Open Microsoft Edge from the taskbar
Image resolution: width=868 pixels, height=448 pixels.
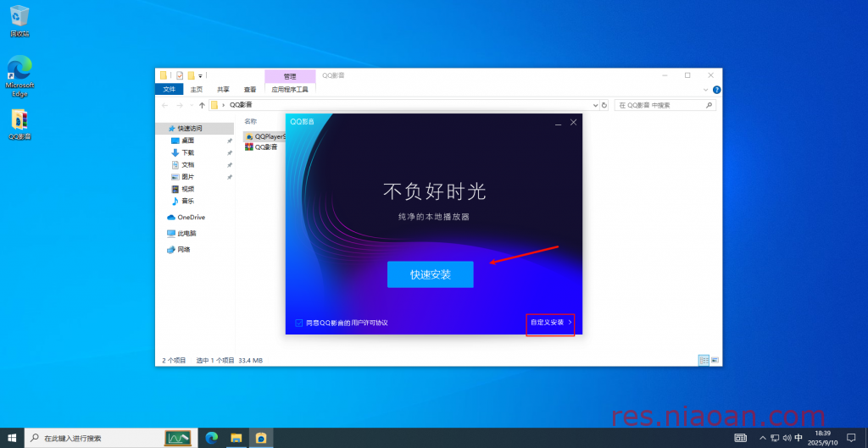211,438
